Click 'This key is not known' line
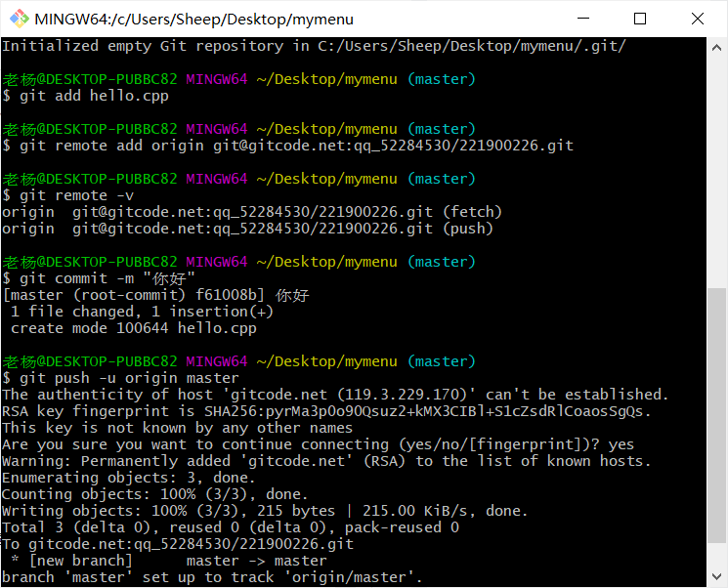The width and height of the screenshot is (728, 588). coord(177,428)
